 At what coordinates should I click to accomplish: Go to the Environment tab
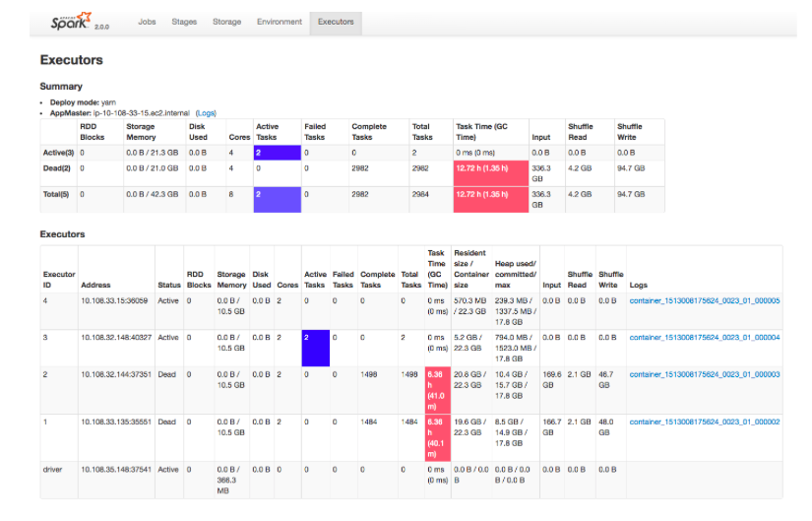pos(280,22)
